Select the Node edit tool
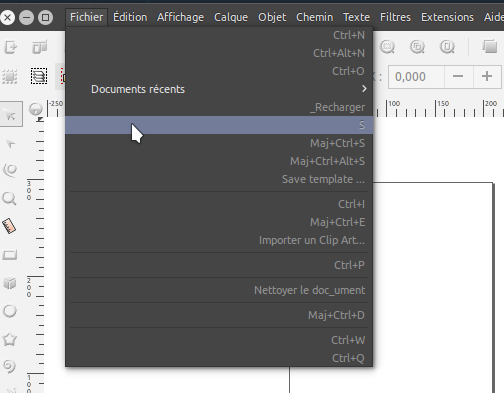This screenshot has height=393, width=504. click(x=10, y=144)
